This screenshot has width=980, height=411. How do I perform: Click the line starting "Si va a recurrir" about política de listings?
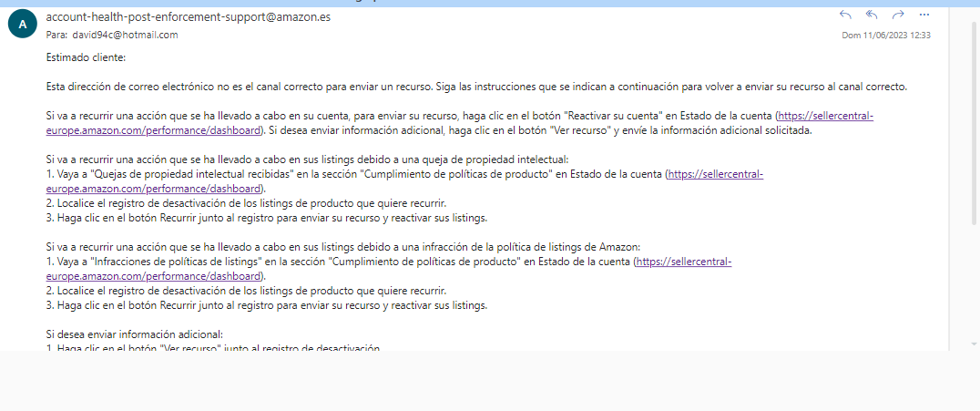coord(344,247)
